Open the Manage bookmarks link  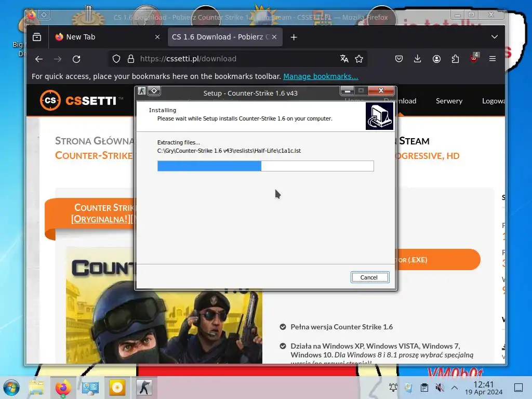321,76
